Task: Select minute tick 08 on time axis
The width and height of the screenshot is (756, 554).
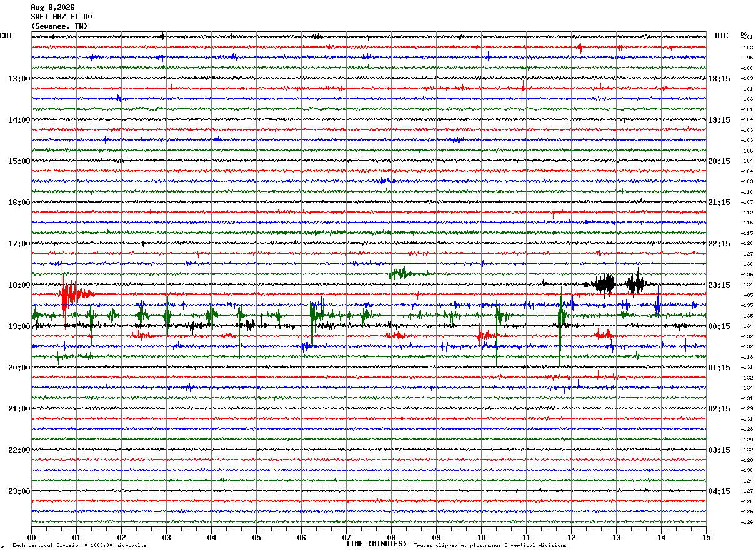Action: 391,538
